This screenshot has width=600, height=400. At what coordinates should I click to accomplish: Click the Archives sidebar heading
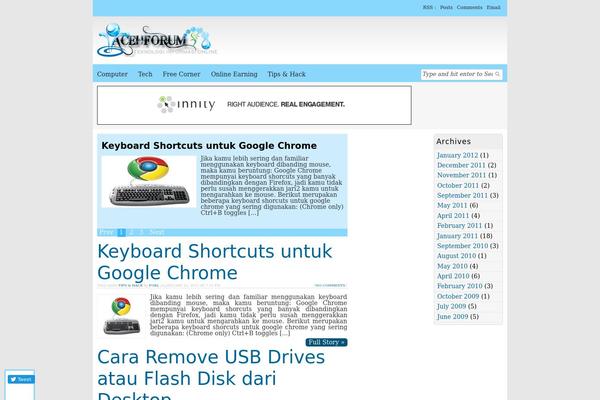453,142
